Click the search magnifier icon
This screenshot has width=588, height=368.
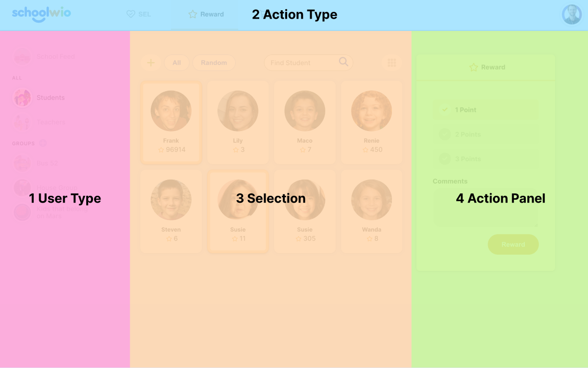343,62
